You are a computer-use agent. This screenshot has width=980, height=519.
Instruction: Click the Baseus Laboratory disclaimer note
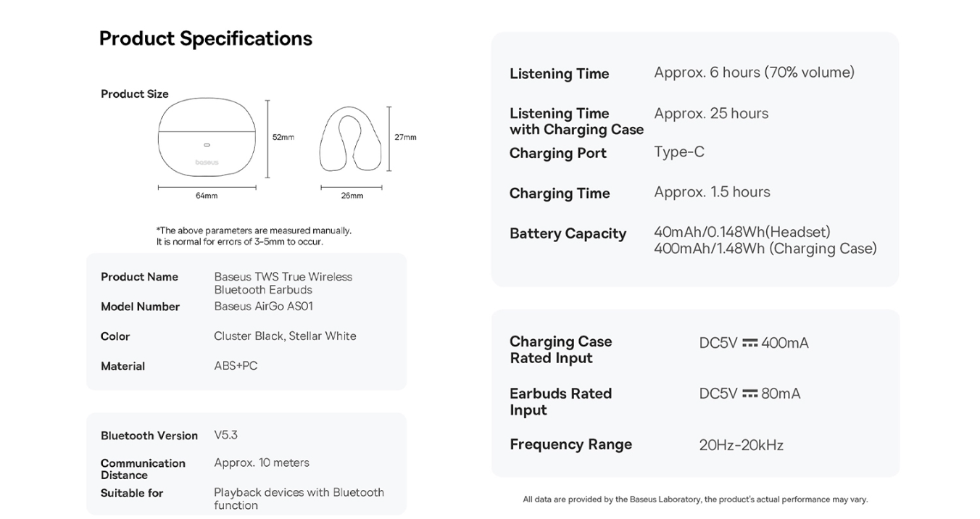695,499
